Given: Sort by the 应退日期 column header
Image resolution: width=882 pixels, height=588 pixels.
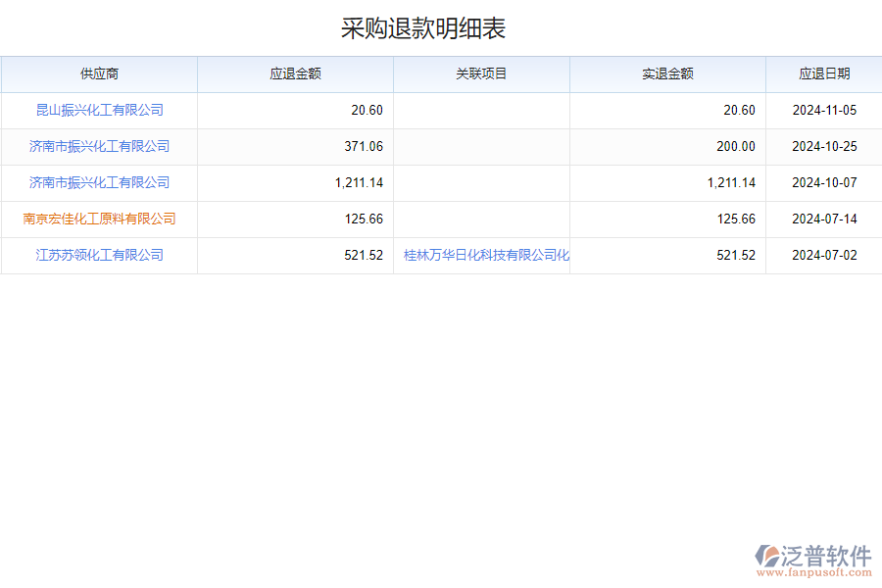Looking at the screenshot, I should pos(823,73).
